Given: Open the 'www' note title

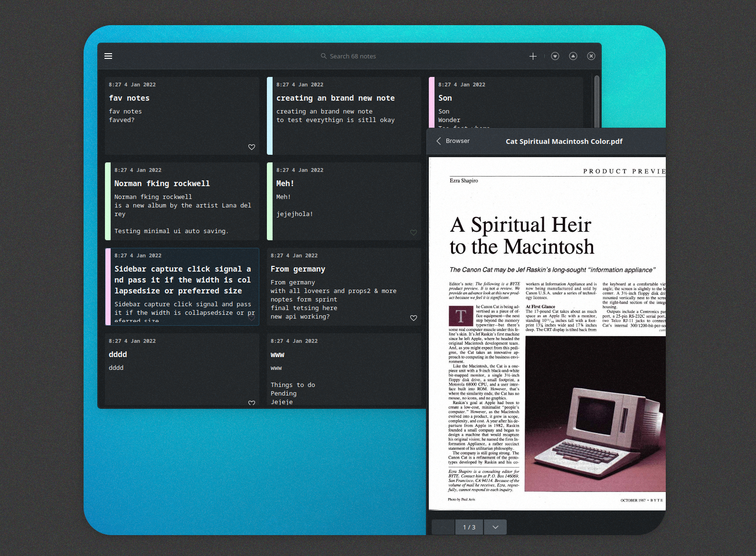Looking at the screenshot, I should [x=277, y=355].
